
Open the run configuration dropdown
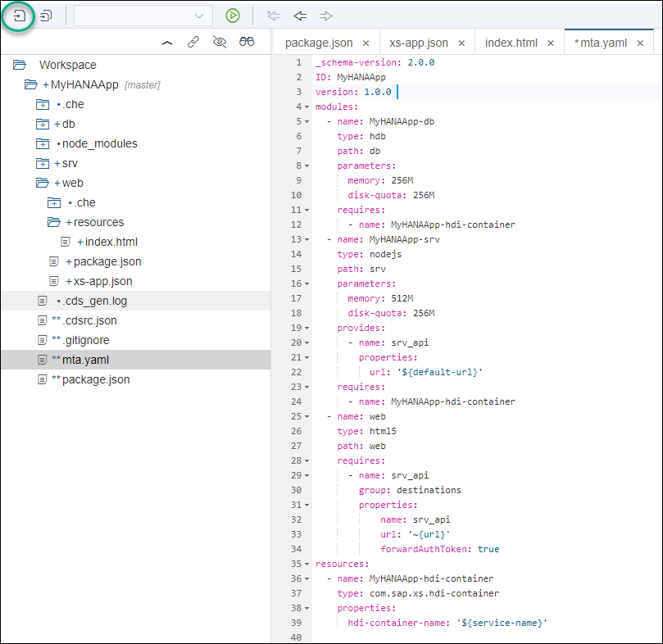[x=143, y=16]
